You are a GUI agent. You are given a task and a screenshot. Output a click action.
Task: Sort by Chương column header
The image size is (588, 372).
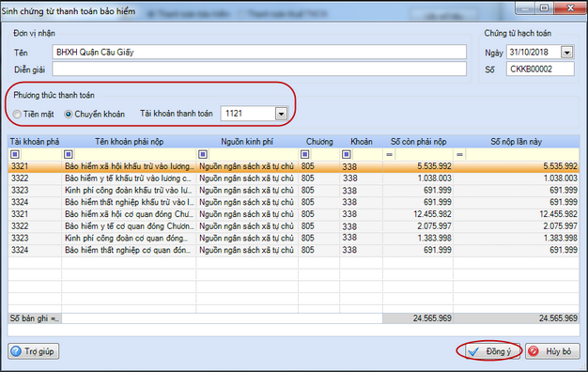(x=319, y=142)
